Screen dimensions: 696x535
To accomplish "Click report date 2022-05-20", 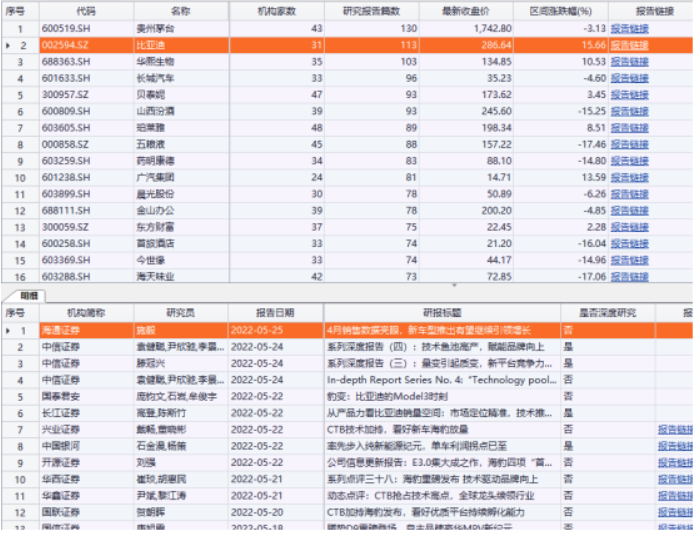I will click(x=257, y=513).
